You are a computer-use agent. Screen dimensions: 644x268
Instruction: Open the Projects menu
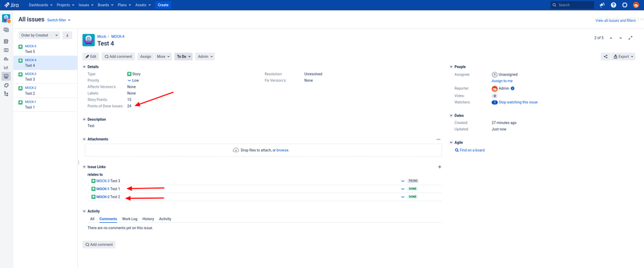[x=66, y=5]
